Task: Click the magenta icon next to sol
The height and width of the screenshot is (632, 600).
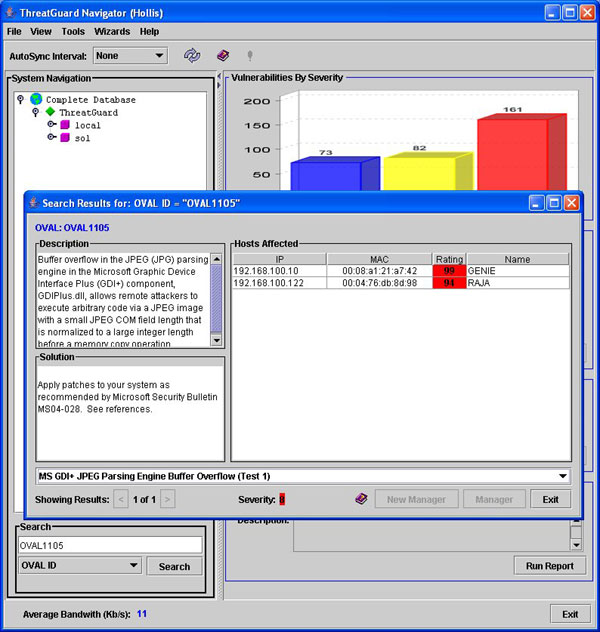Action: pyautogui.click(x=65, y=139)
